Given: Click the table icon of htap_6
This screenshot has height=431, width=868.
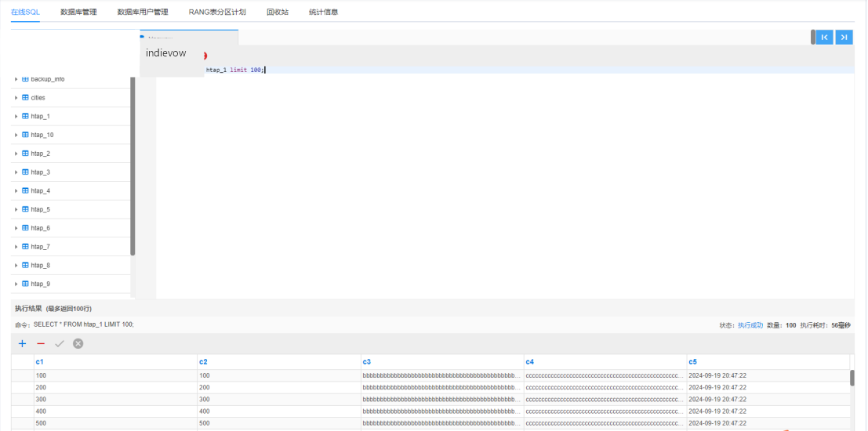Looking at the screenshot, I should coord(25,228).
